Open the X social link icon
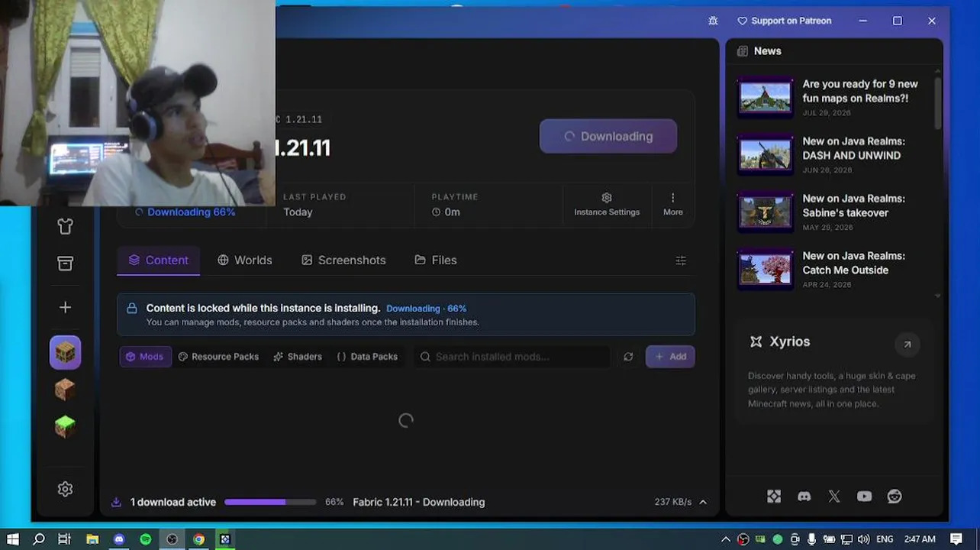The height and width of the screenshot is (550, 980). click(834, 497)
